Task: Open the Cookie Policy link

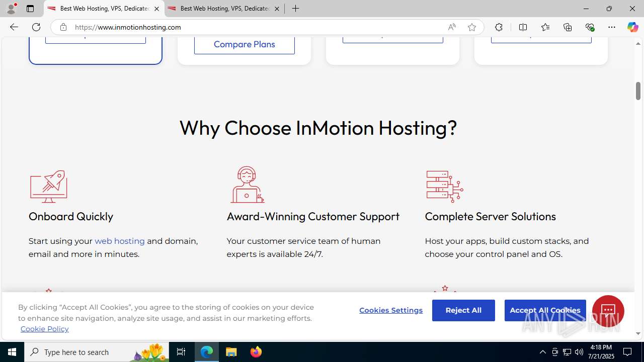Action: [45, 329]
